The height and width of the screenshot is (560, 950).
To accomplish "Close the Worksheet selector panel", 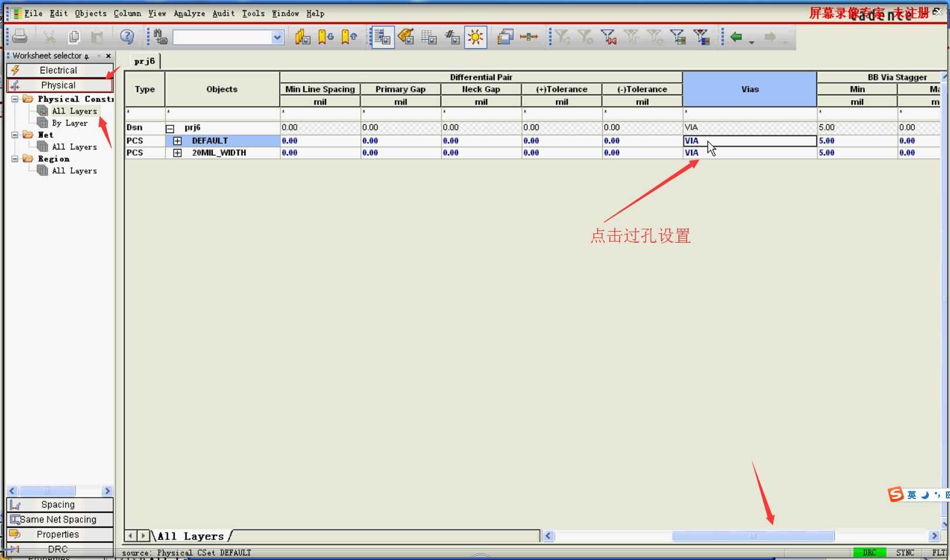I will 108,56.
